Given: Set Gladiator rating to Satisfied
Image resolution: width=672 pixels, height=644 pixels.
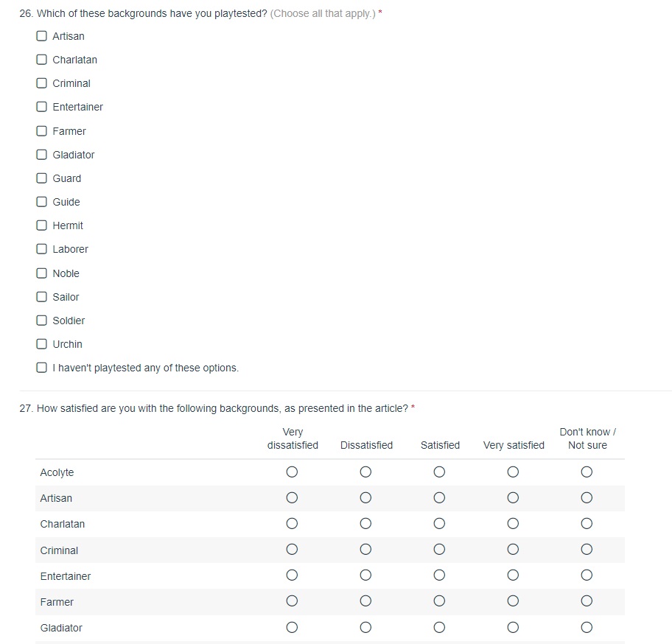Looking at the screenshot, I should [439, 628].
